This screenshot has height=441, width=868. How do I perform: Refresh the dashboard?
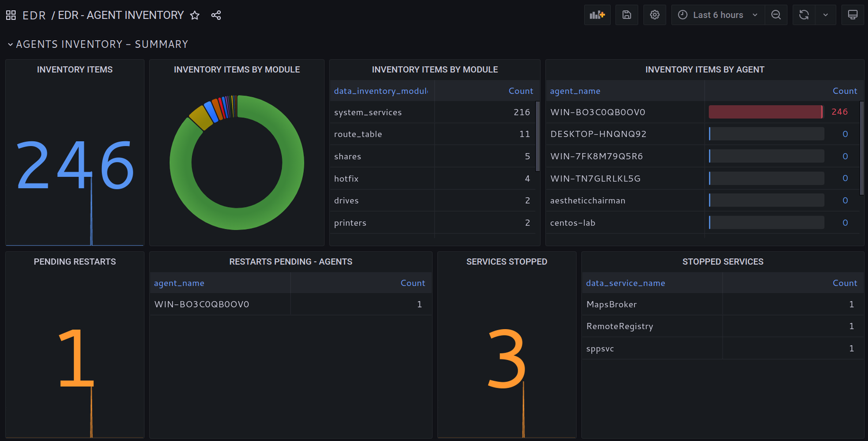[x=804, y=15]
